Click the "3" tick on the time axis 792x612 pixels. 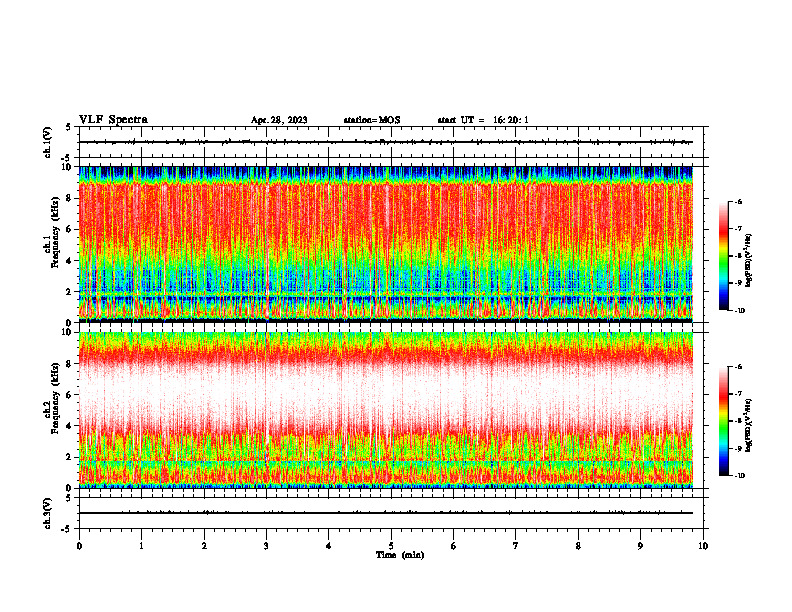(266, 546)
